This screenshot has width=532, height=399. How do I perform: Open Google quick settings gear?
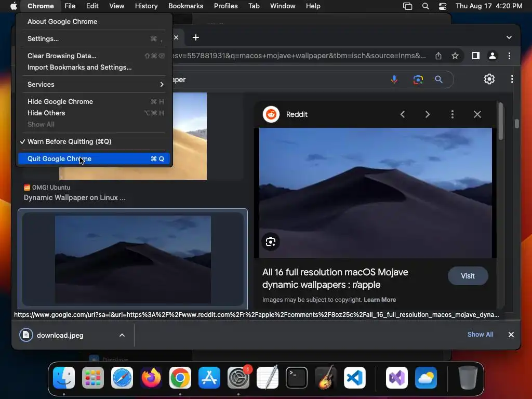pos(489,79)
